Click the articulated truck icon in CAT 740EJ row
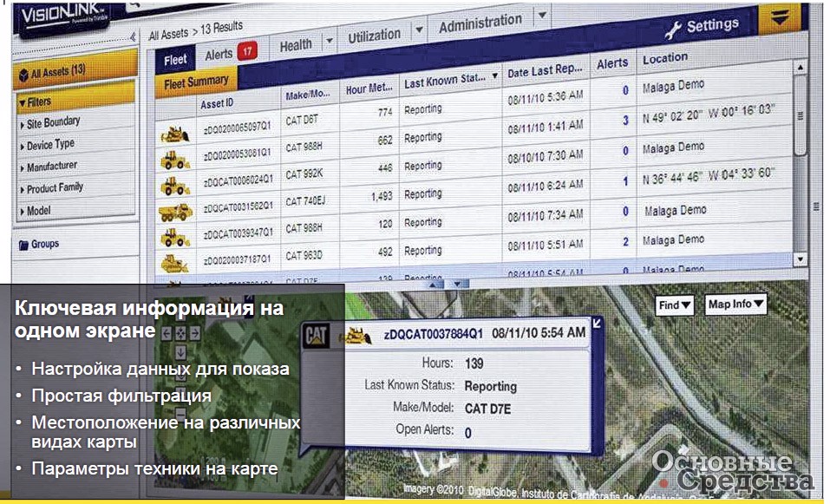The image size is (830, 504). (176, 213)
